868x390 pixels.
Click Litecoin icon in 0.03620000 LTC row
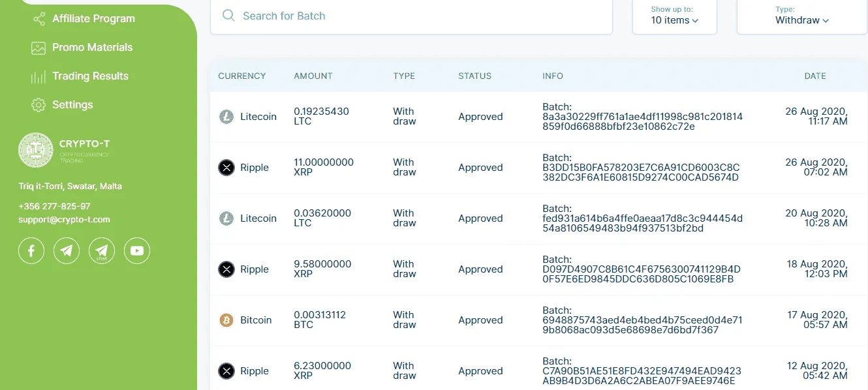pos(226,218)
